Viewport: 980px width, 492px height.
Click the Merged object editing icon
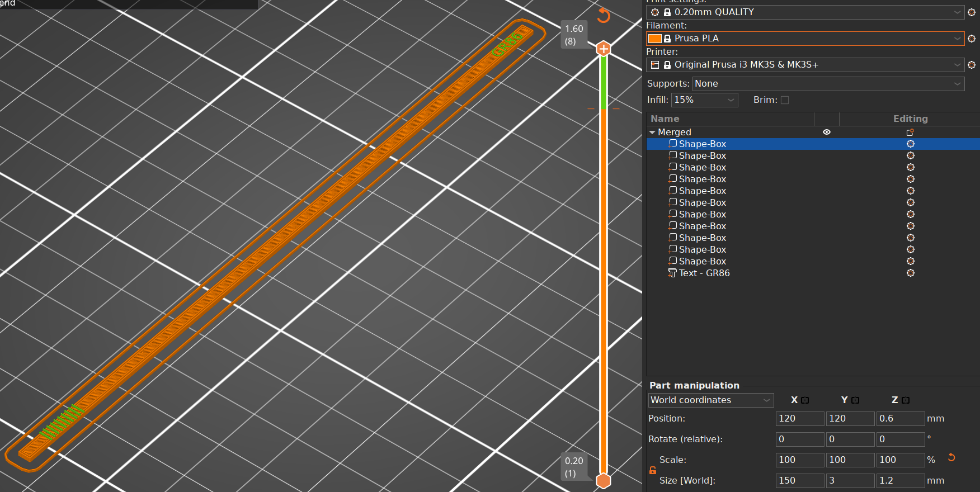coord(910,133)
